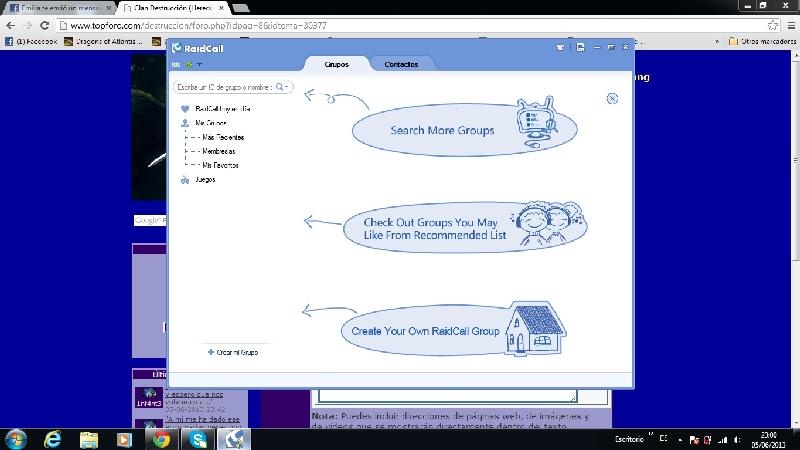Click the forum reply text area in Chrome
The image size is (800, 450).
(447, 395)
